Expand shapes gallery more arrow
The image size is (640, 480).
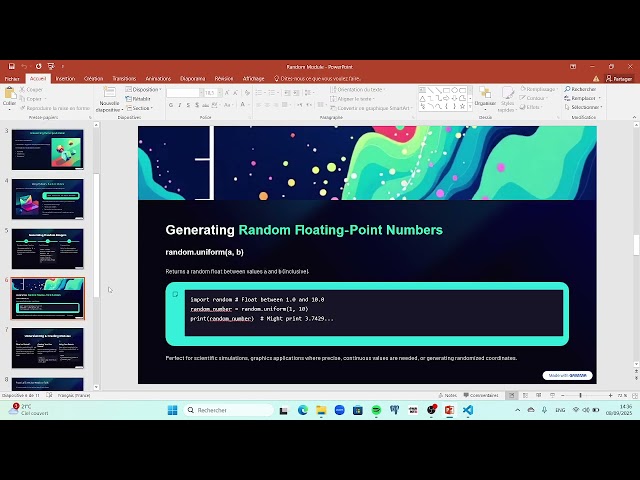click(470, 107)
